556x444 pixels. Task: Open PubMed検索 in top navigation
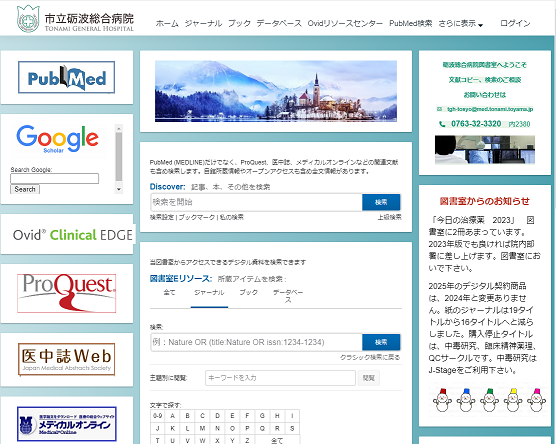pyautogui.click(x=411, y=23)
